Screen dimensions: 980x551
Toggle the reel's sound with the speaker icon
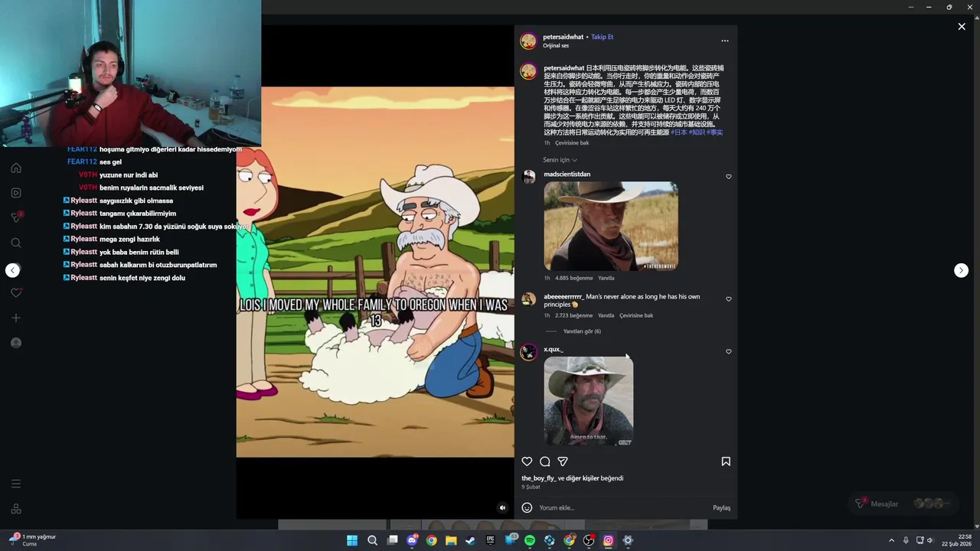(x=502, y=507)
